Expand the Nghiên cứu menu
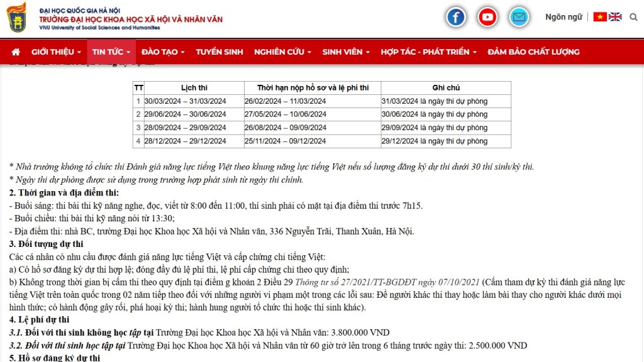644x362 pixels. (282, 52)
